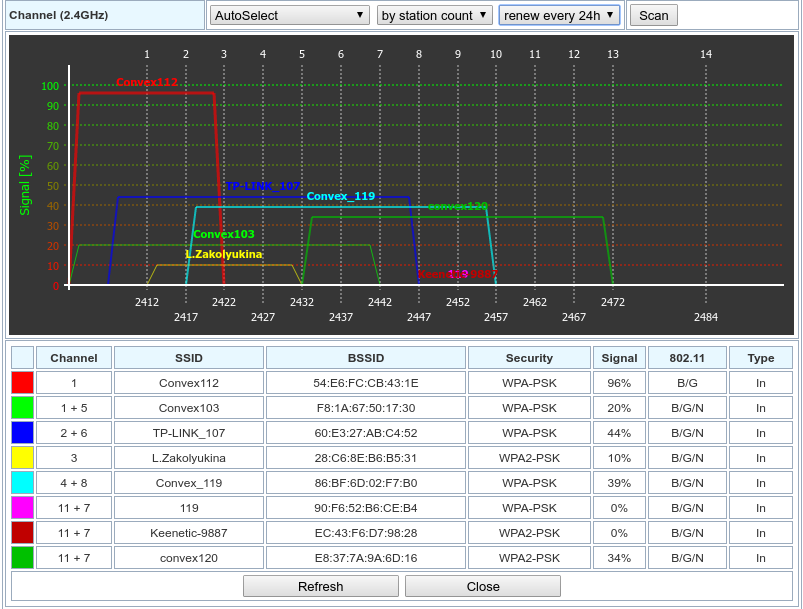This screenshot has width=803, height=609.
Task: Click the Close button
Action: pyautogui.click(x=482, y=587)
